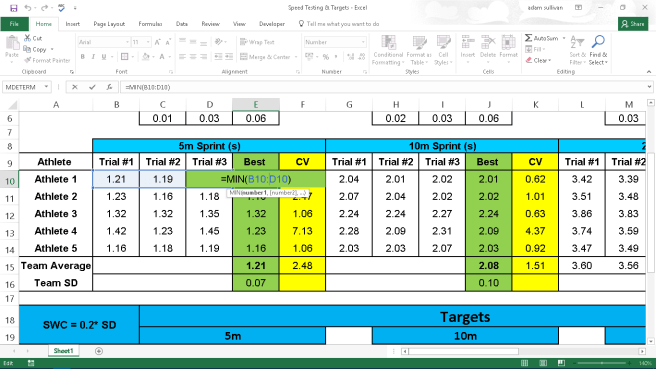Expand the formula bar chevron
The width and height of the screenshot is (656, 369).
pyautogui.click(x=649, y=87)
